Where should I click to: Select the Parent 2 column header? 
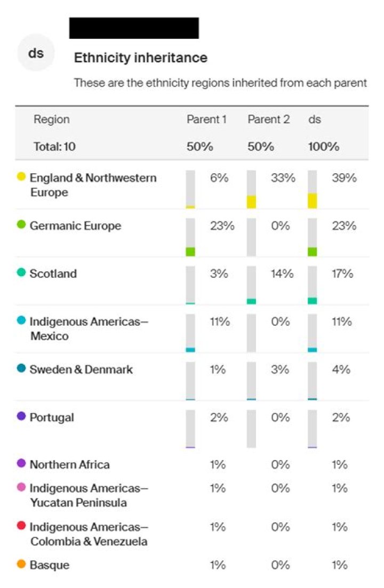[268, 119]
